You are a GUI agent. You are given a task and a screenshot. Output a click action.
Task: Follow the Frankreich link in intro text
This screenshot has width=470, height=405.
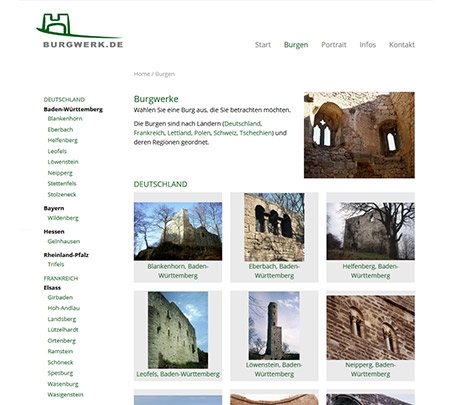click(149, 133)
